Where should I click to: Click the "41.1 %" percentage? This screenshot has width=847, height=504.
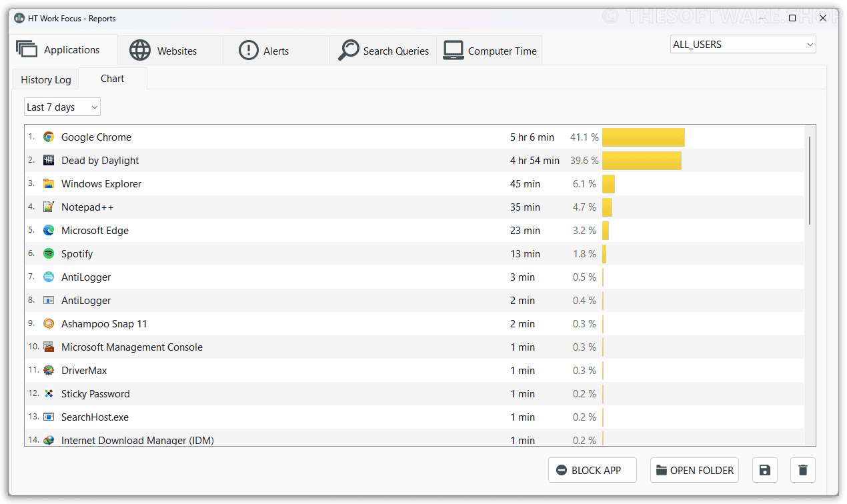[x=584, y=137]
